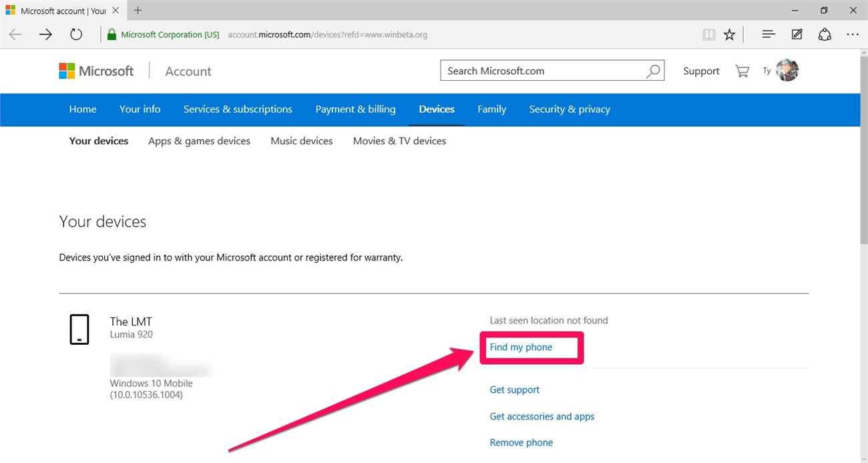Click the 'Windows 10 Mobile' text
This screenshot has width=868, height=463.
coord(152,383)
